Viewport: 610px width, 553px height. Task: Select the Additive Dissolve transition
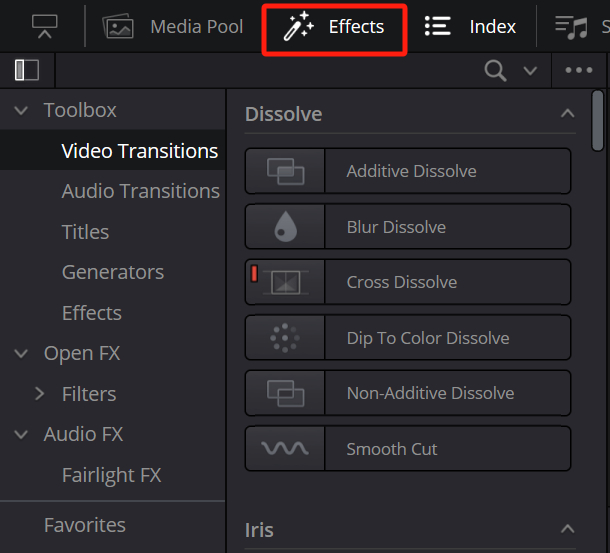411,171
